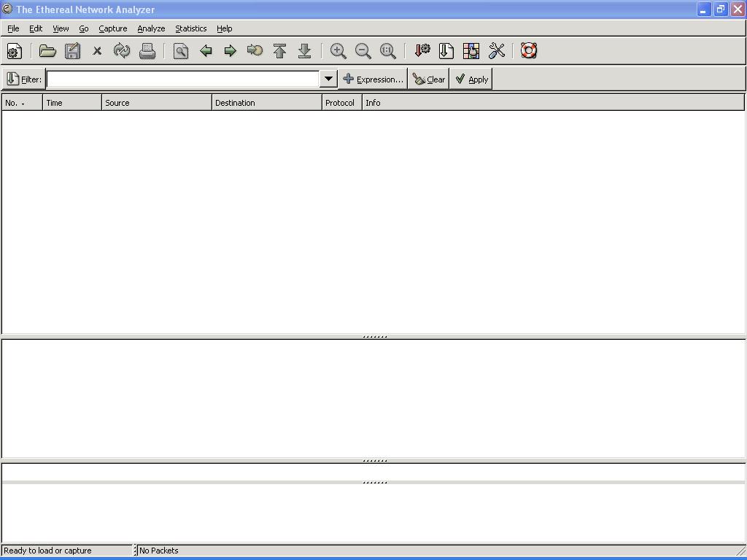Click the zoom in magnifier icon
The height and width of the screenshot is (560, 747).
coord(338,51)
